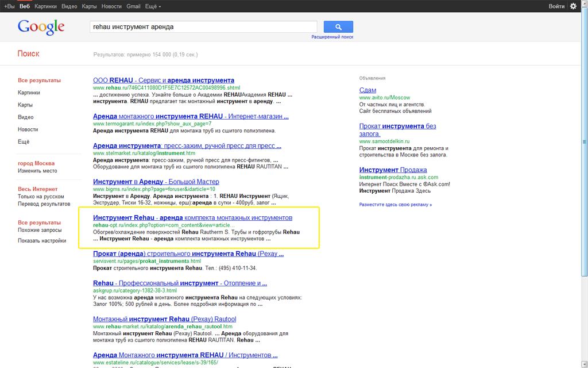Open the settings gear icon

click(573, 6)
